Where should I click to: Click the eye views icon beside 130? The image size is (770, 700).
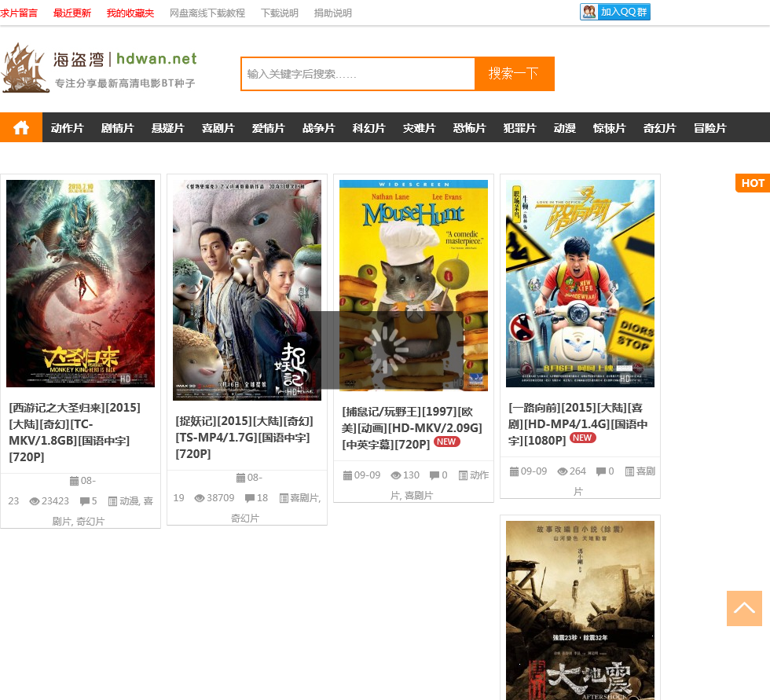[x=396, y=475]
